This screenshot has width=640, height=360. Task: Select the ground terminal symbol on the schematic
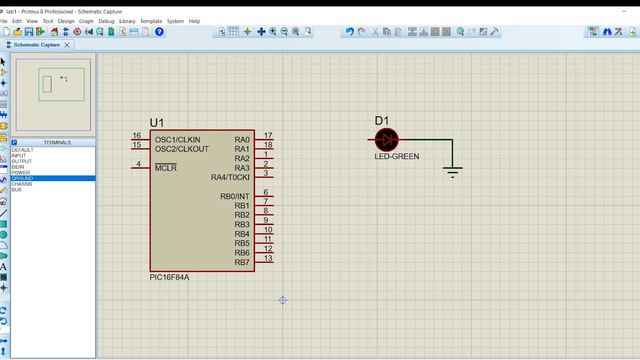tap(452, 172)
